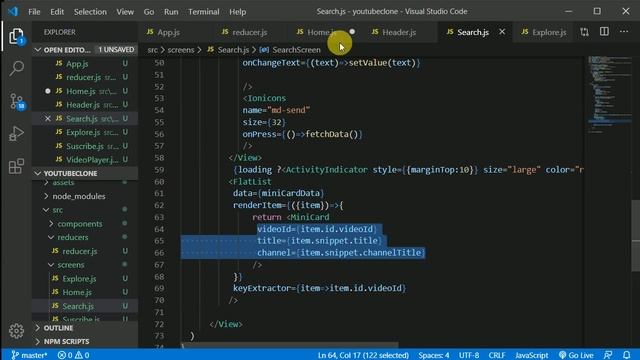Click the VS Code logo icon
Image resolution: width=640 pixels, height=360 pixels.
point(13,11)
